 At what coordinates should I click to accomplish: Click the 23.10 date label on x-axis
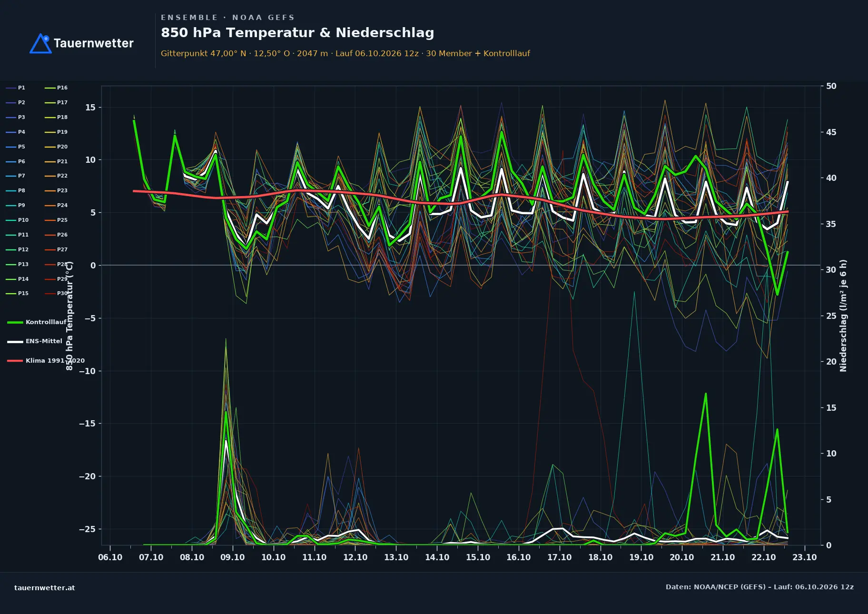805,557
